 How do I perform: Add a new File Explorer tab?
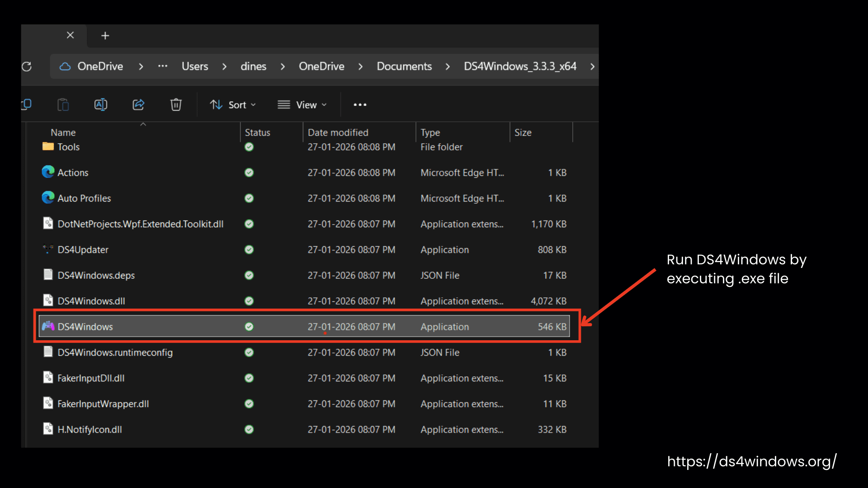(x=105, y=36)
